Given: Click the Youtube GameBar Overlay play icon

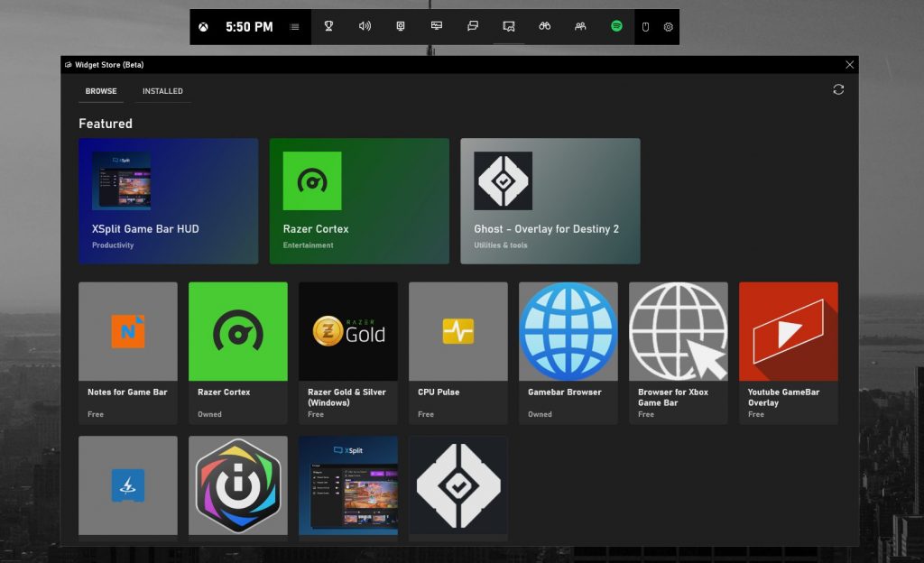Looking at the screenshot, I should coord(789,331).
